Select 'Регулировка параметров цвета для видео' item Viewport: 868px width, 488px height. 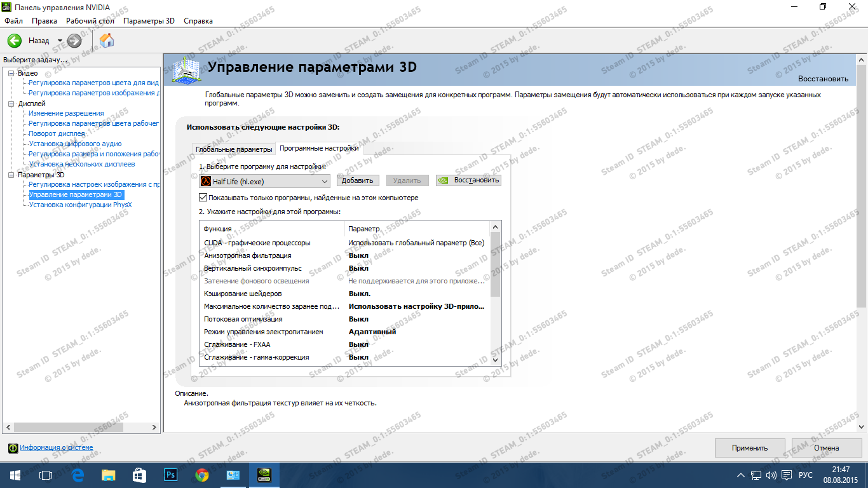pyautogui.click(x=94, y=83)
